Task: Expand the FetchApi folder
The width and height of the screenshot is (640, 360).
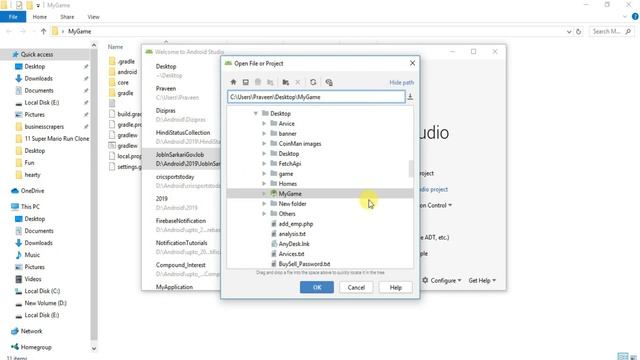Action: [x=264, y=163]
